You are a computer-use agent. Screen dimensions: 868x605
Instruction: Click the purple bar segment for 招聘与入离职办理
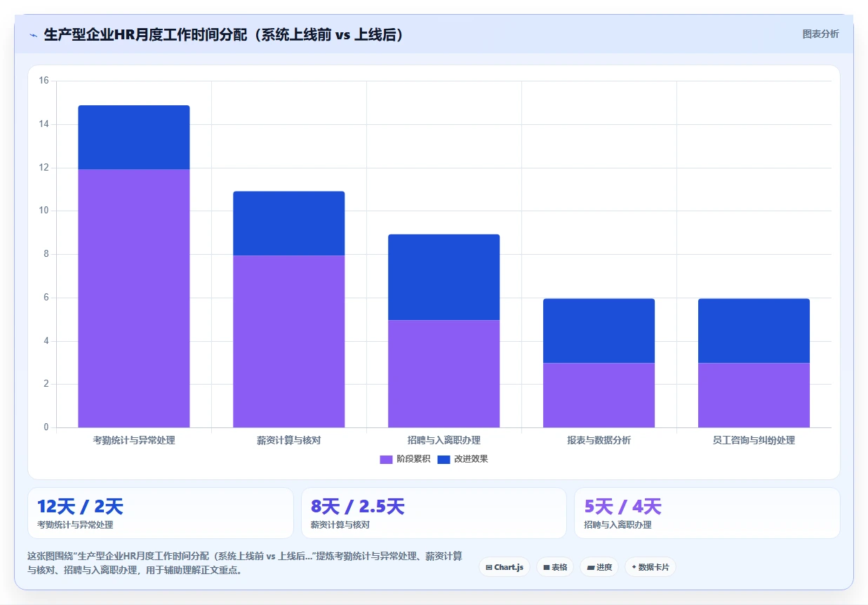[444, 373]
